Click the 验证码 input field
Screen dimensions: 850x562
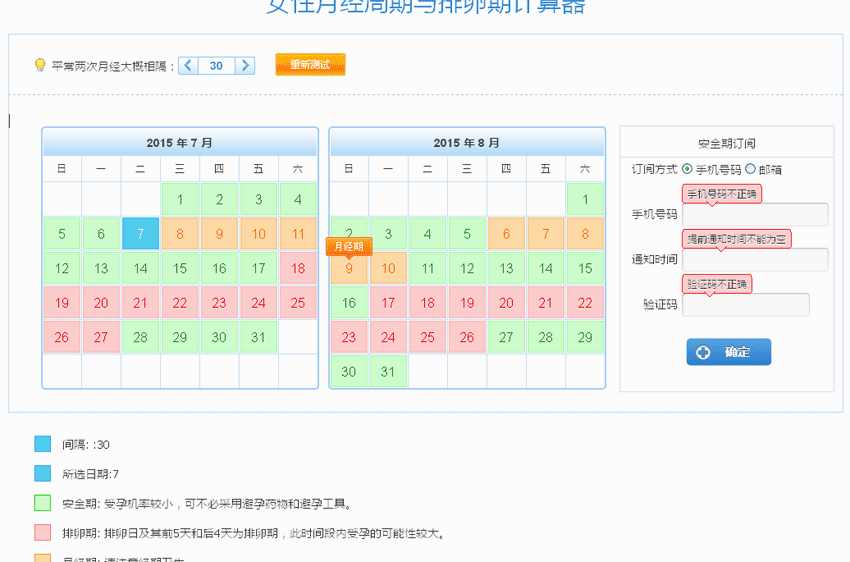tap(746, 305)
